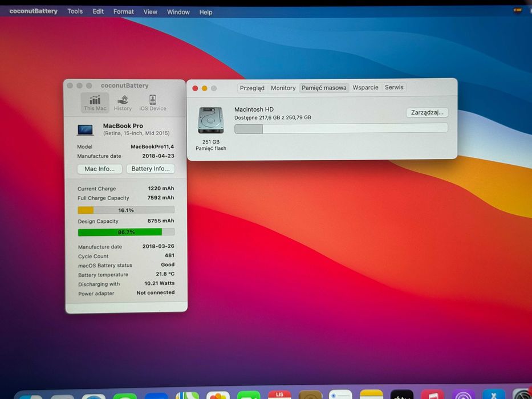532x399 pixels.
Task: Open the App Store from the dock
Action: (494, 394)
